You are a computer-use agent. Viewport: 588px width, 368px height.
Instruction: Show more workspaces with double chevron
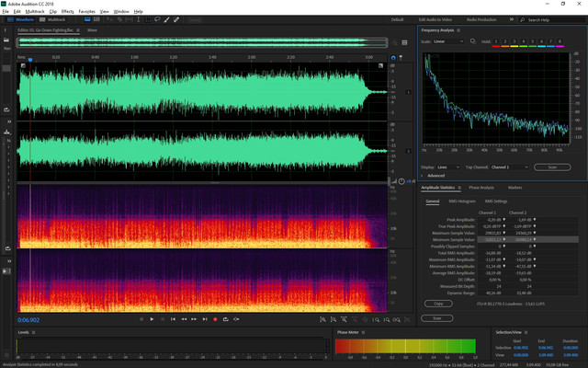(x=511, y=19)
